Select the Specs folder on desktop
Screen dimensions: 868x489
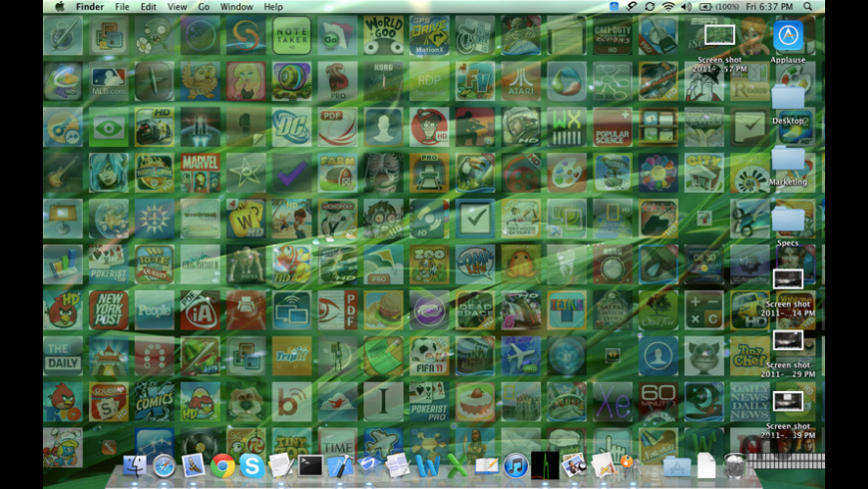coord(788,220)
